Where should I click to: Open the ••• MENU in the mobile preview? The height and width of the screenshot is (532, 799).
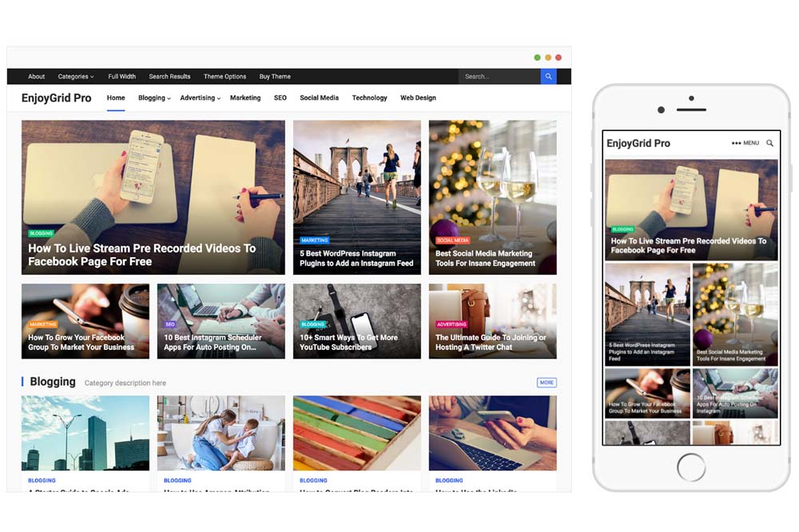(x=746, y=142)
